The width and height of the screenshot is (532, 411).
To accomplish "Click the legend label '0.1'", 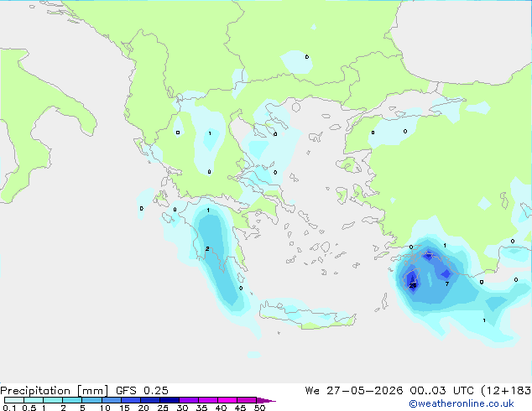I will pyautogui.click(x=9, y=408).
